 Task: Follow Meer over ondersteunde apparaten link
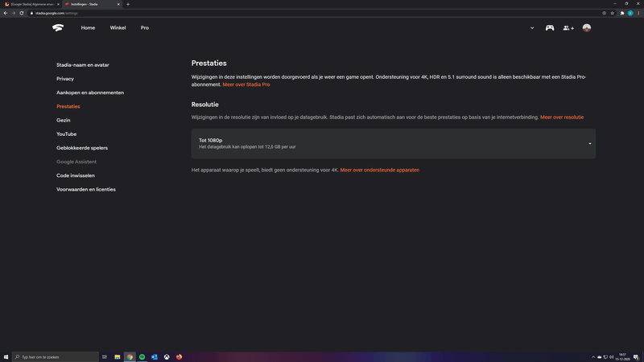[x=379, y=170]
